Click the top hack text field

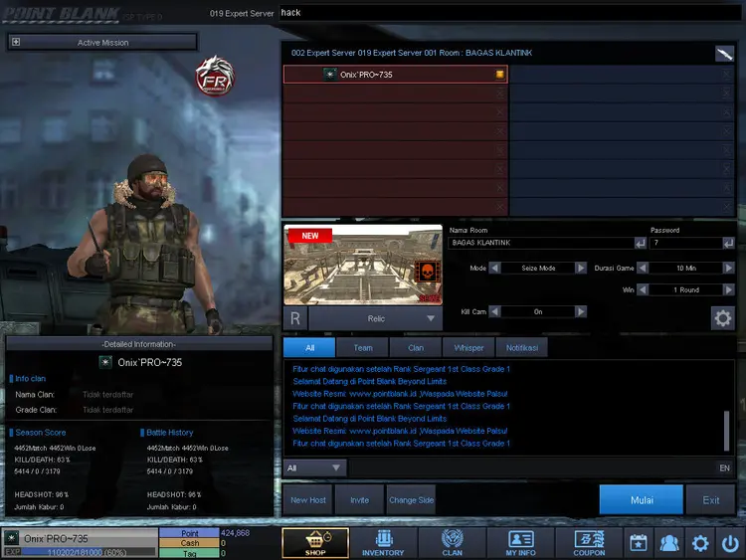pos(510,13)
